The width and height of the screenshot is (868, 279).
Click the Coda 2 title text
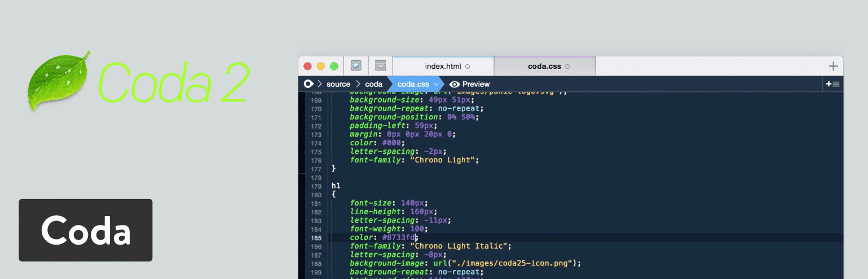tap(173, 81)
